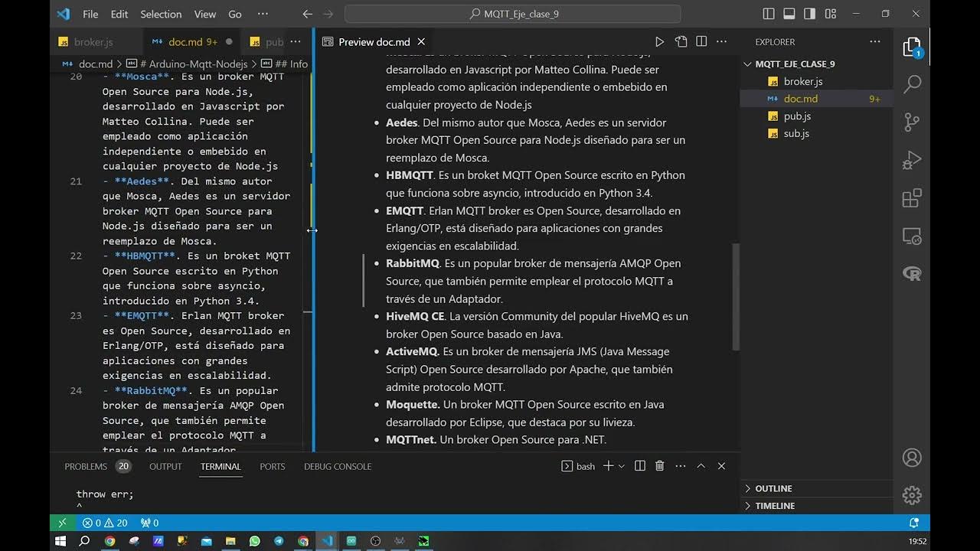Open the File menu

click(90, 14)
